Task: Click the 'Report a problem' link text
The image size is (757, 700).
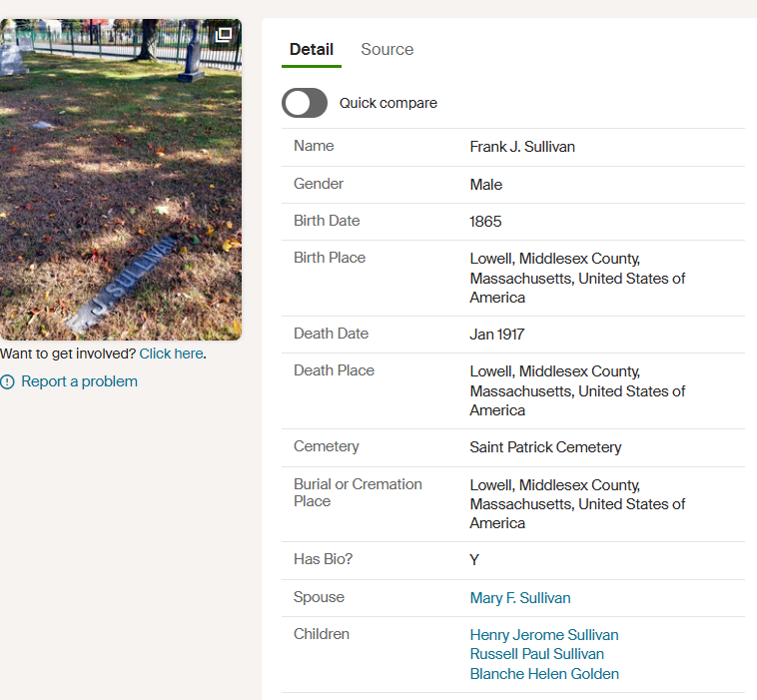Action: (x=79, y=381)
